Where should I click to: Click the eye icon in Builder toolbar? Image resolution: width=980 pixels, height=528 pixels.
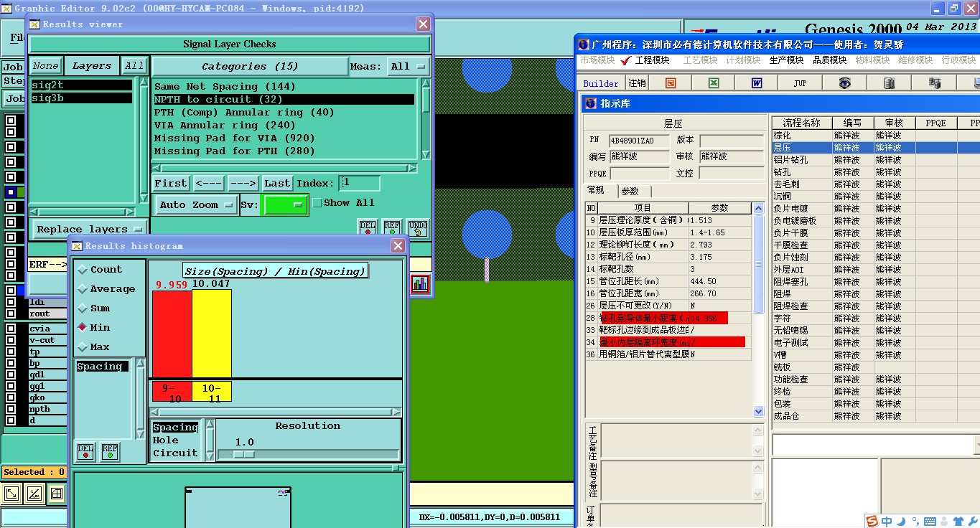coord(844,83)
